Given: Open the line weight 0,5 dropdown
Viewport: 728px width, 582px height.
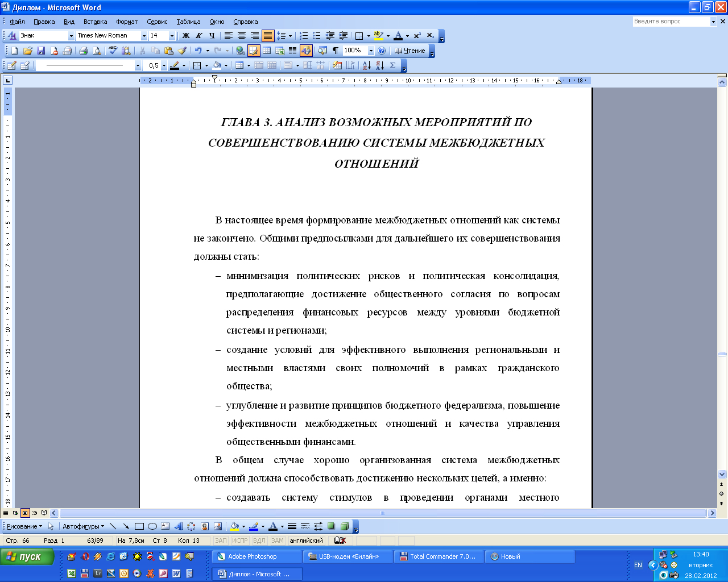Looking at the screenshot, I should (x=164, y=65).
